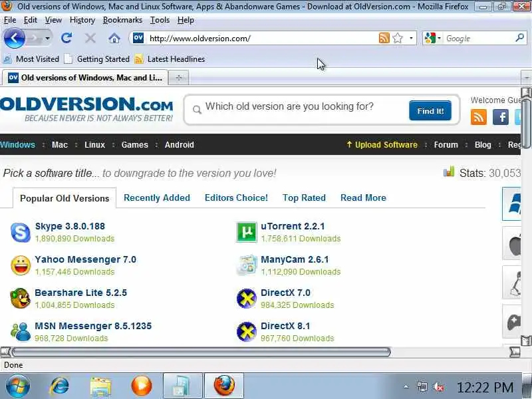532x399 pixels.
Task: Show hidden tray icons arrow
Action: (x=406, y=386)
